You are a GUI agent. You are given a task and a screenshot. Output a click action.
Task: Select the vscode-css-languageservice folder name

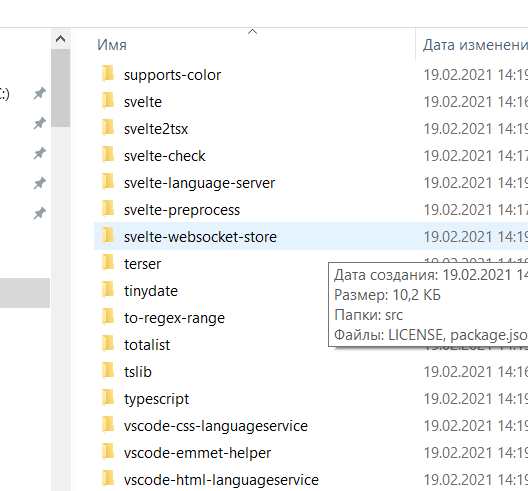point(216,426)
